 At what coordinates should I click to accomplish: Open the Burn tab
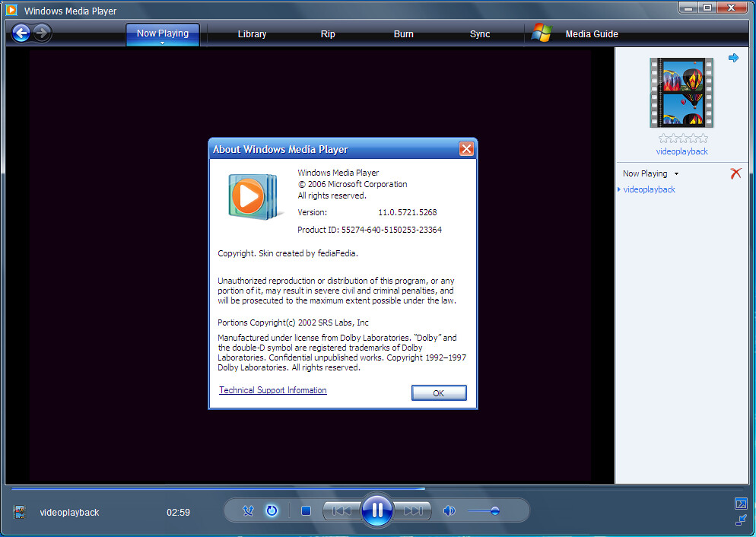(x=404, y=34)
